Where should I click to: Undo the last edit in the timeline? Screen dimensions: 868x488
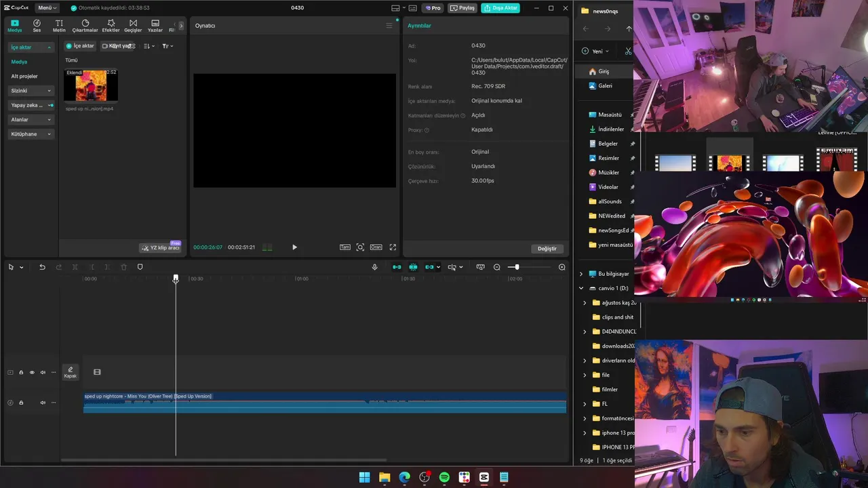[42, 267]
